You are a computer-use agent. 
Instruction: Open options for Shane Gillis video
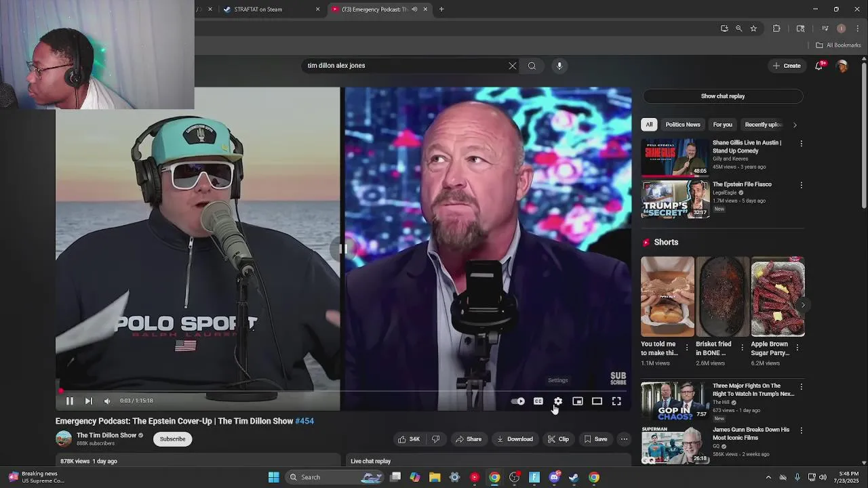coord(801,144)
